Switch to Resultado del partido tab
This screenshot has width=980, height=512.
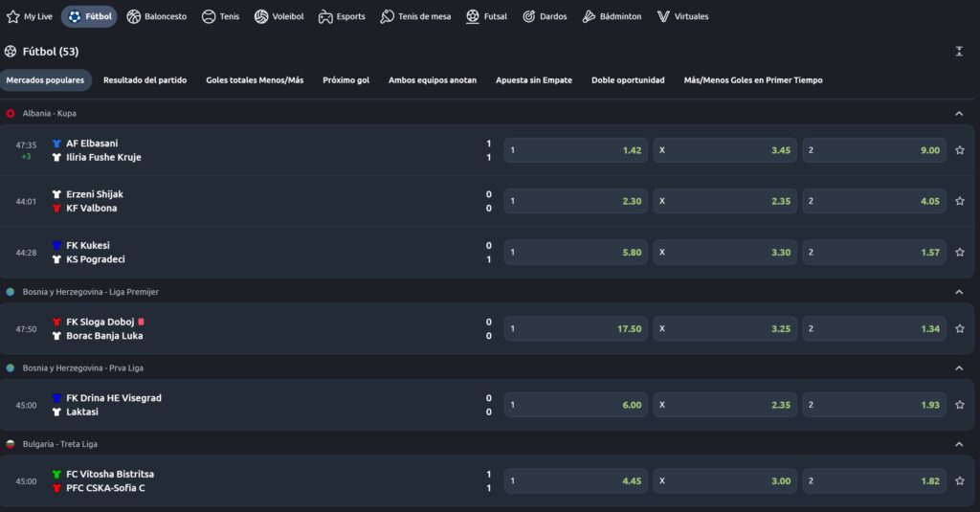click(x=145, y=80)
